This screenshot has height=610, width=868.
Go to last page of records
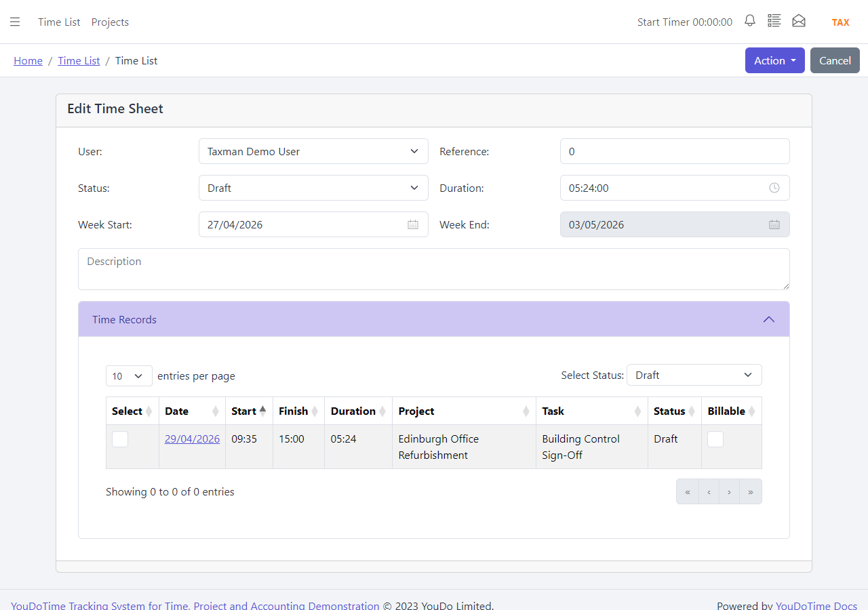751,491
